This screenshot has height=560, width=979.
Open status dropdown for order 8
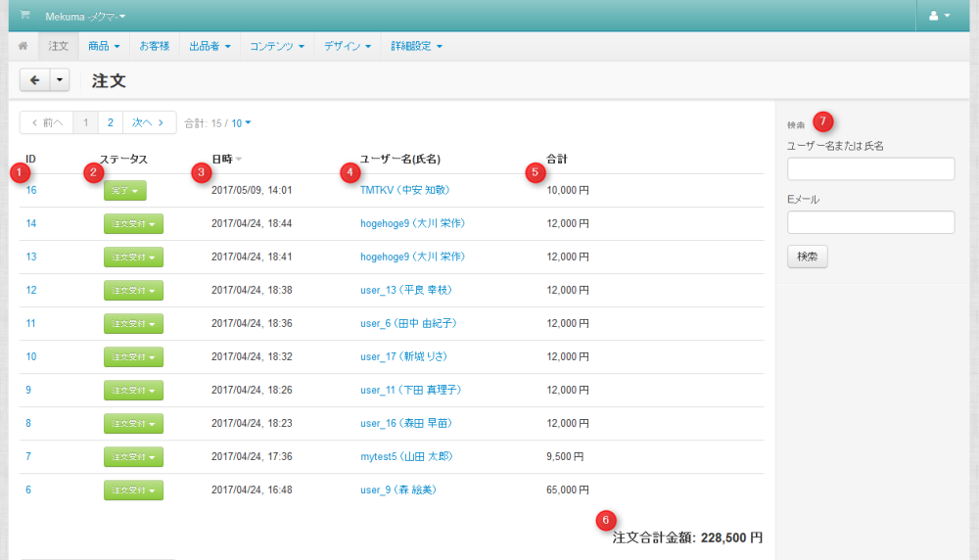pyautogui.click(x=133, y=423)
